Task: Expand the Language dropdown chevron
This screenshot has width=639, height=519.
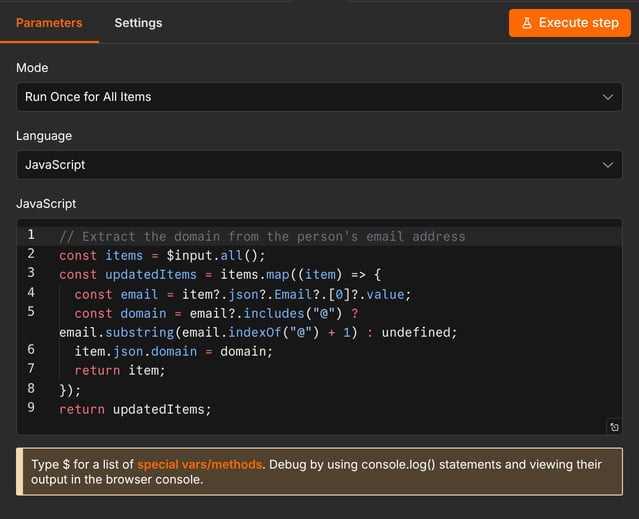Action: [608, 165]
